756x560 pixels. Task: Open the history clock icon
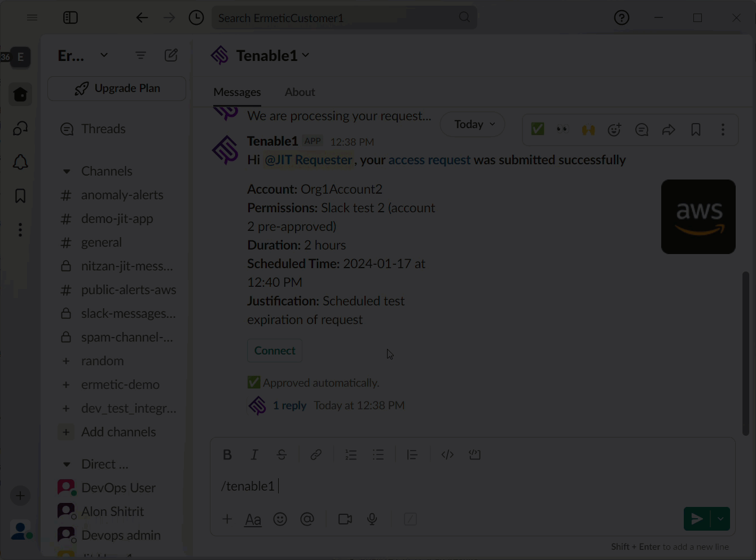(196, 18)
